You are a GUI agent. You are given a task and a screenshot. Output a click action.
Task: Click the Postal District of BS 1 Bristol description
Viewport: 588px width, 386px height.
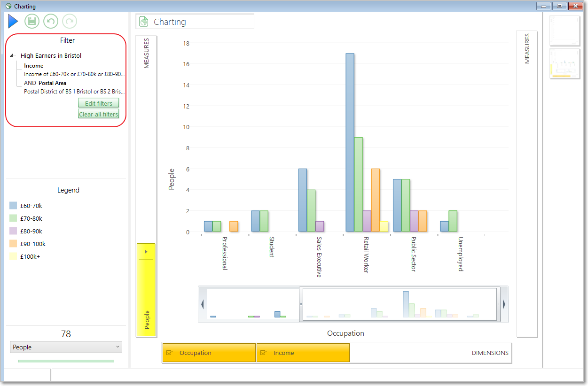click(74, 92)
